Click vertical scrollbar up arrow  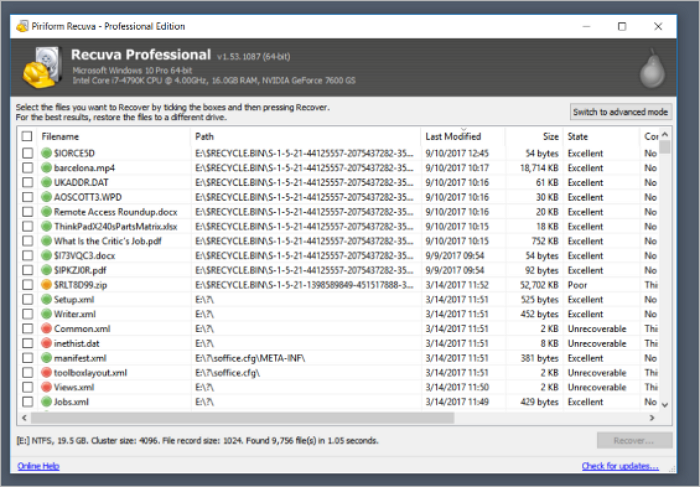pyautogui.click(x=665, y=134)
